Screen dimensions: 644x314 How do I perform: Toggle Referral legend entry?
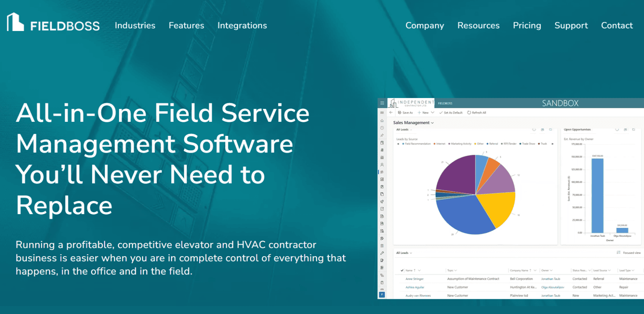[492, 144]
